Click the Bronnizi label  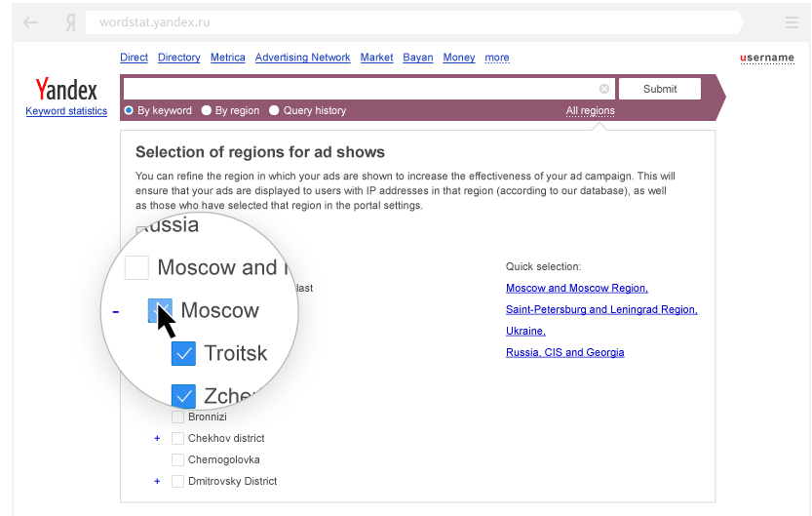coord(207,417)
